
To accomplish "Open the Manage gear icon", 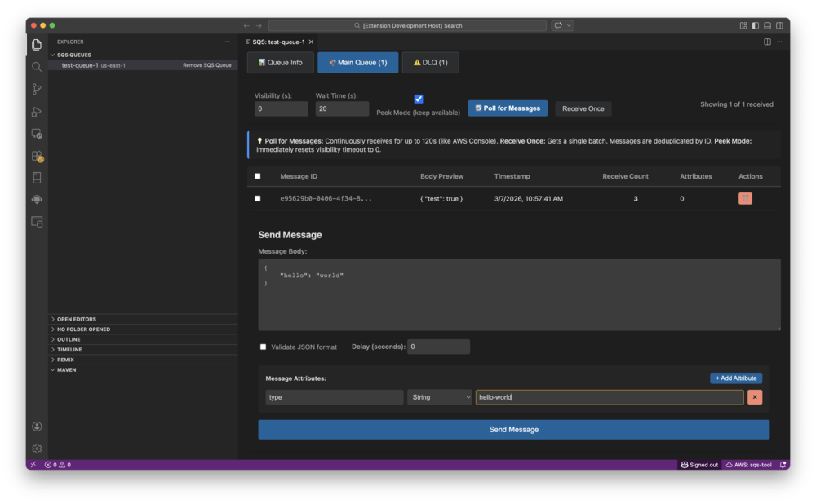I will 37,449.
